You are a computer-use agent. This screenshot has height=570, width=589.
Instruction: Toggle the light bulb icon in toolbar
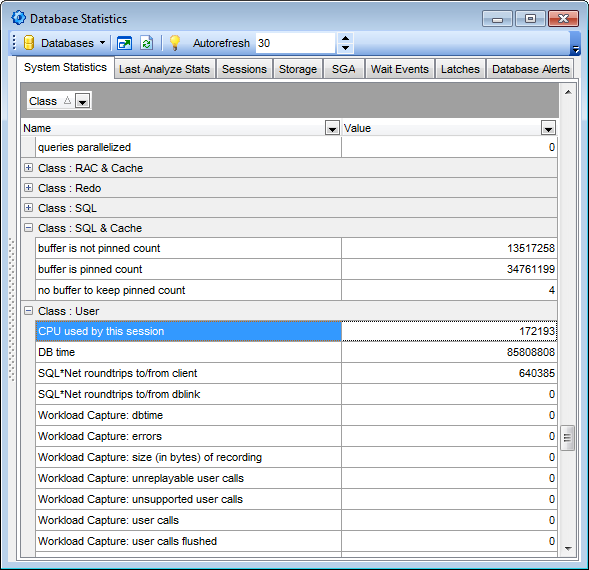tap(175, 43)
